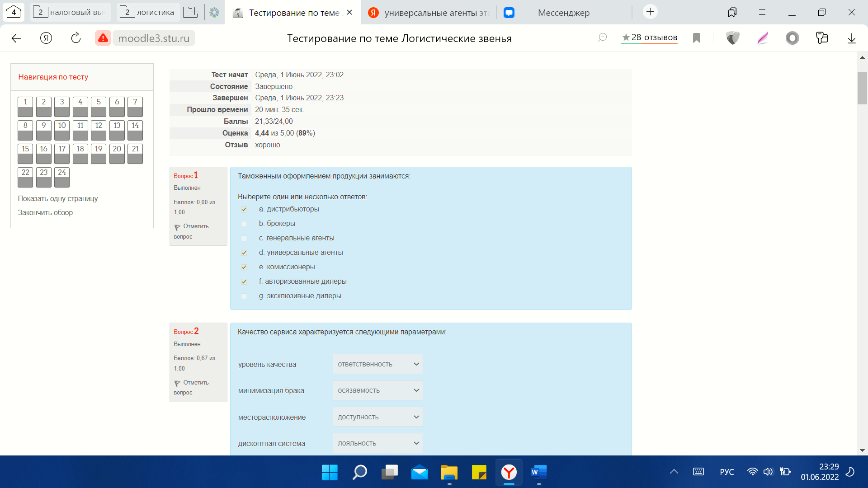Switch to логистика tab group
Viewport: 868px width, 488px height.
(x=148, y=12)
